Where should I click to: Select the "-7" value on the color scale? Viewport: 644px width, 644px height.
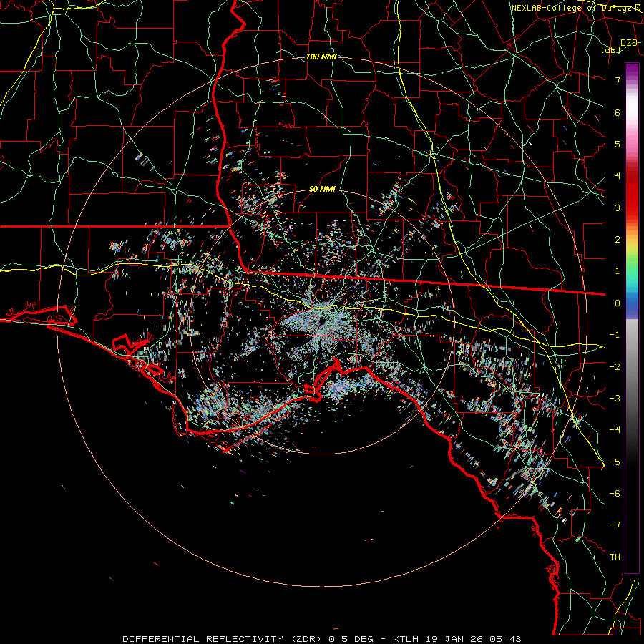[615, 525]
